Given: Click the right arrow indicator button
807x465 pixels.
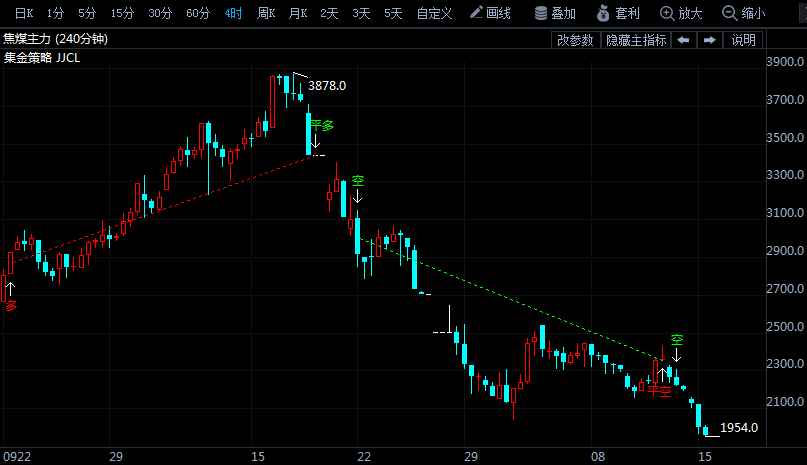Looking at the screenshot, I should 710,40.
